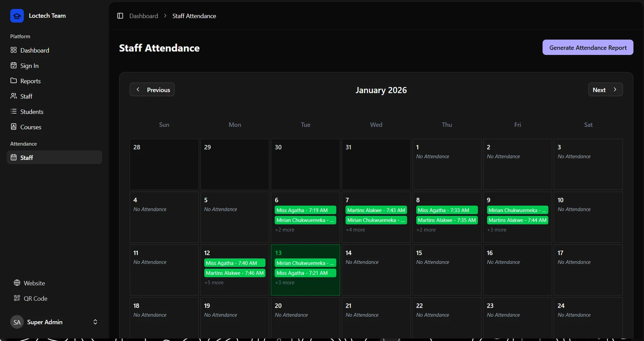Viewport: 644px width, 341px height.
Task: Click the left chevron in Previous button
Action: [x=138, y=89]
